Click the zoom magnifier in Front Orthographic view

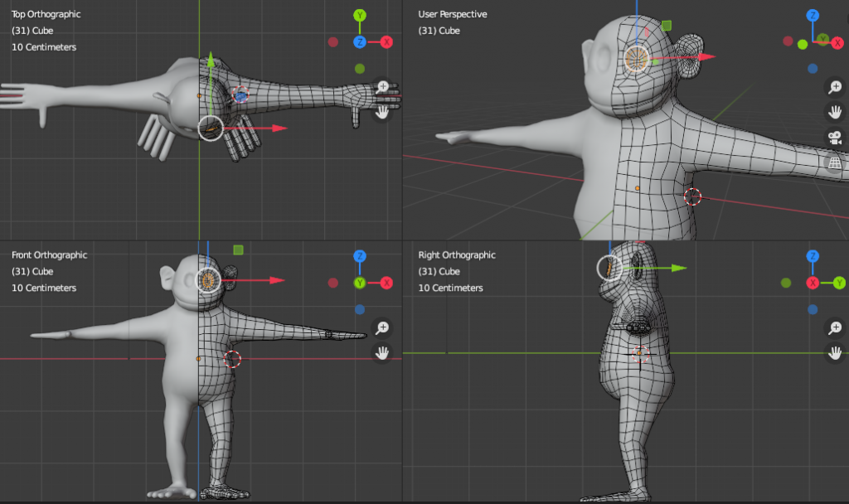[x=382, y=327]
